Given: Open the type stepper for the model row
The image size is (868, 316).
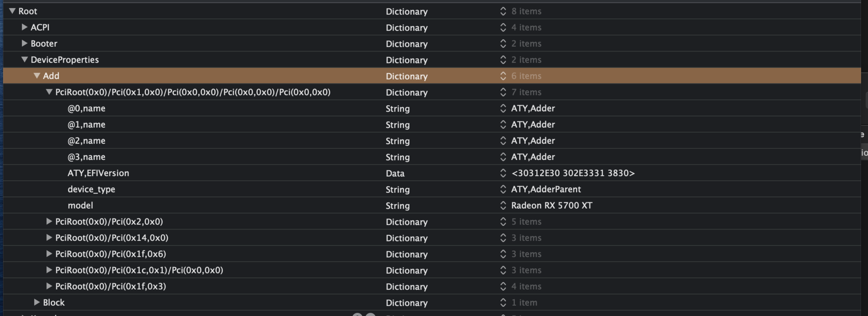Looking at the screenshot, I should pos(503,206).
